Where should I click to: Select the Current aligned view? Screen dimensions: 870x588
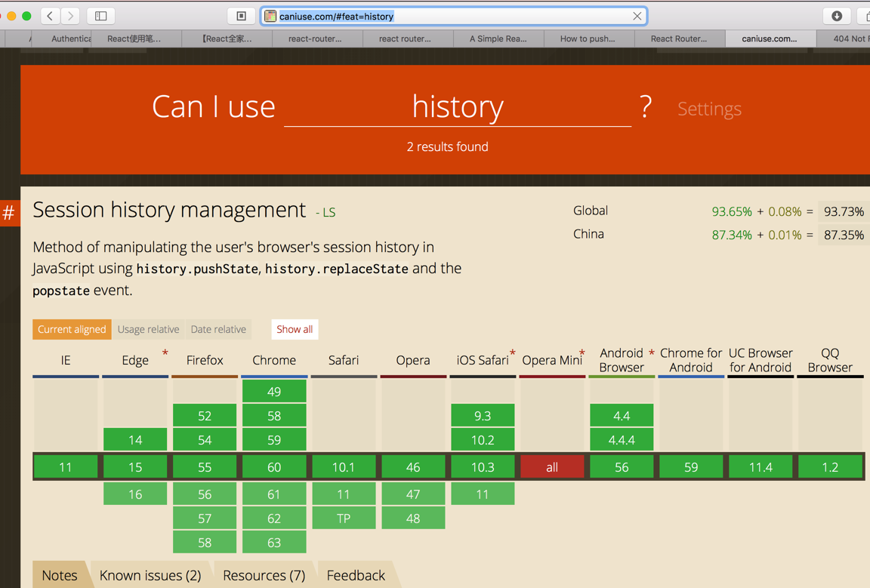pos(72,330)
